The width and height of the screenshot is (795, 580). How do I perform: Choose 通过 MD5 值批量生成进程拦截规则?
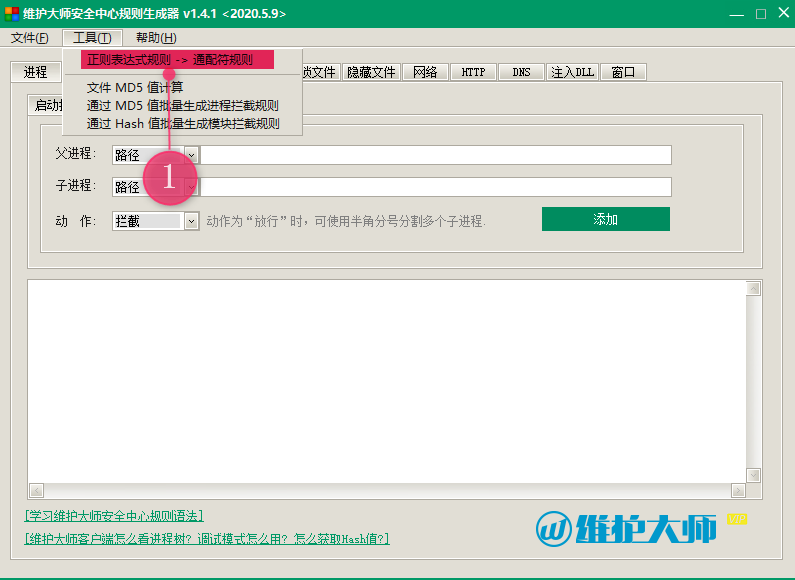click(183, 106)
